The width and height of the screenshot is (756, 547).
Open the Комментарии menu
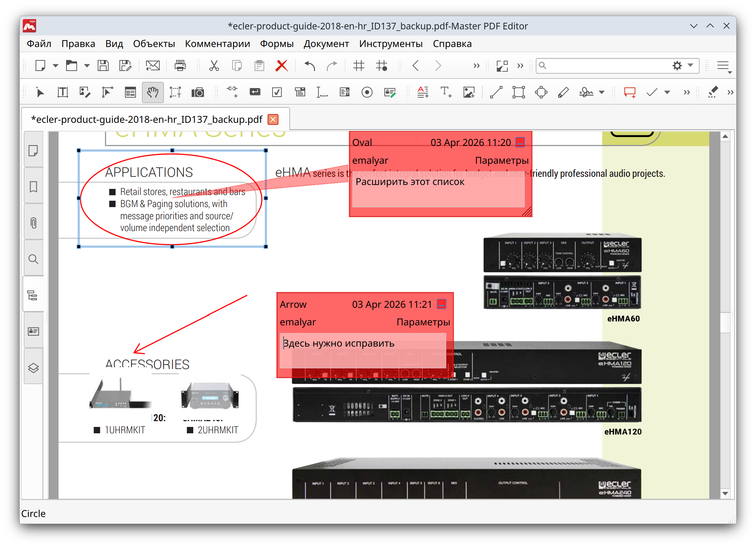coord(217,44)
